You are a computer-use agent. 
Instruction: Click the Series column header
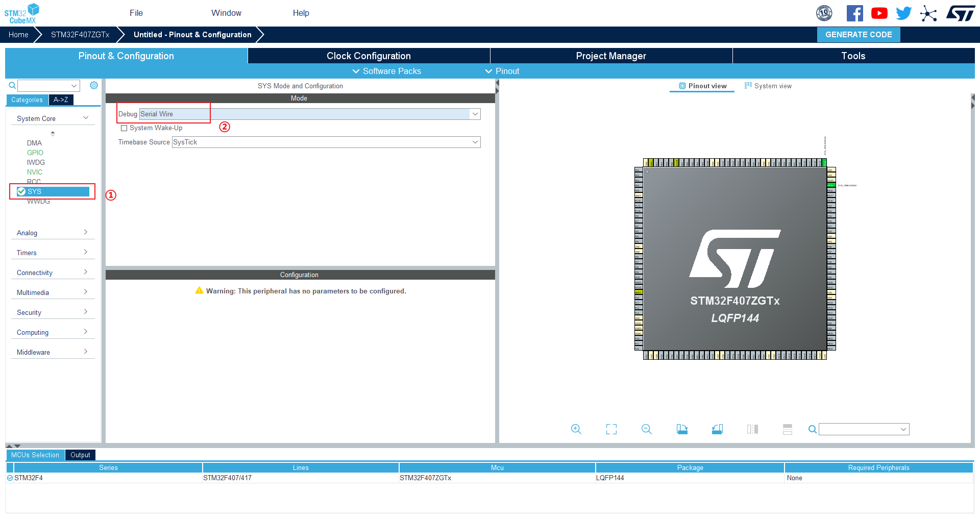point(108,468)
